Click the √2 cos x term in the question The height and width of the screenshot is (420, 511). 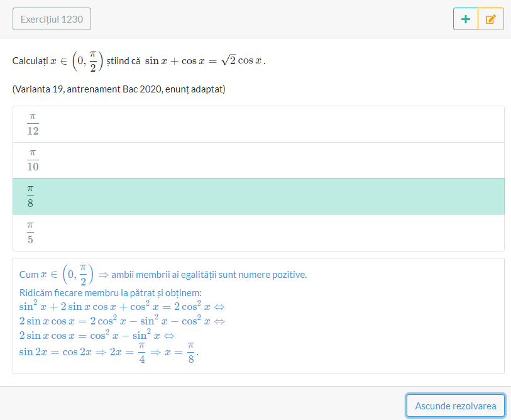241,60
